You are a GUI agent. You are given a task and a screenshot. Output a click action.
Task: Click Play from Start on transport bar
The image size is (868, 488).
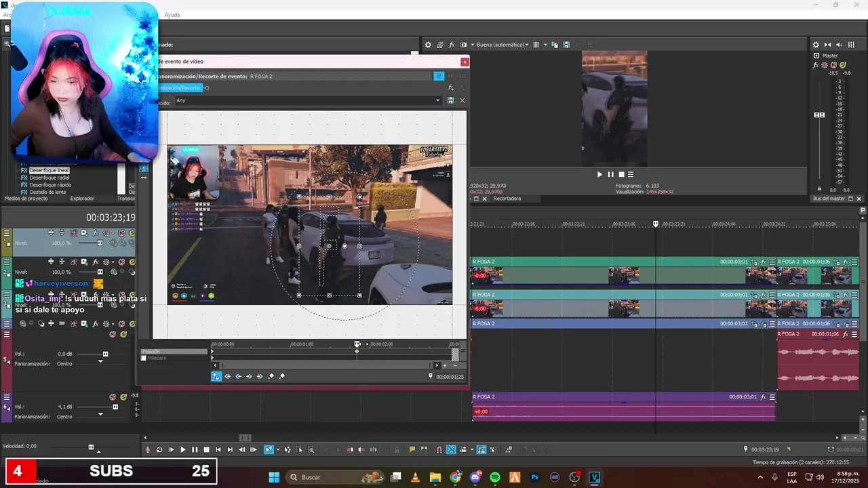point(171,449)
